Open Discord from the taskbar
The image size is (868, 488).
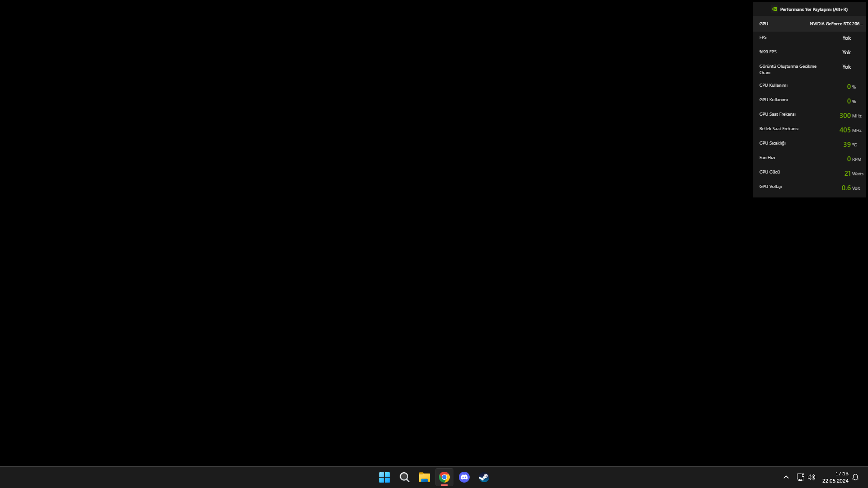(x=464, y=477)
